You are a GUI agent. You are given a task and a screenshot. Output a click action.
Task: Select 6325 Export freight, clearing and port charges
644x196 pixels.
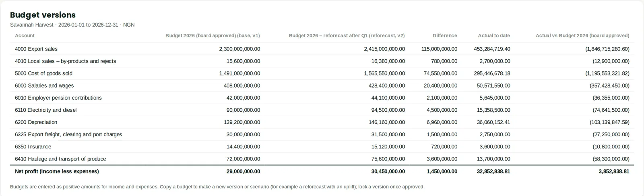[68, 134]
